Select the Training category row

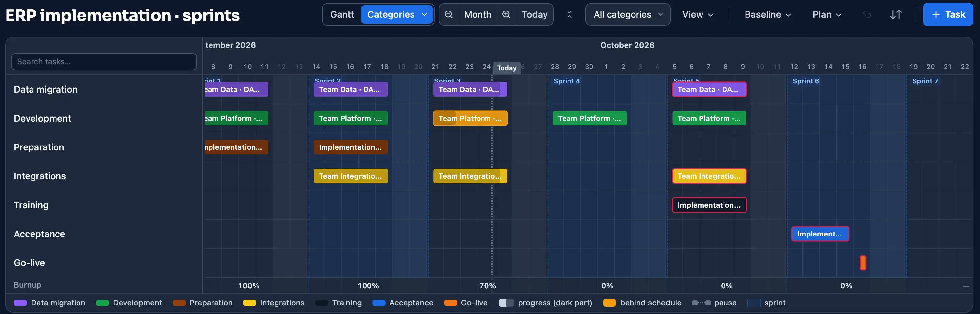click(104, 205)
